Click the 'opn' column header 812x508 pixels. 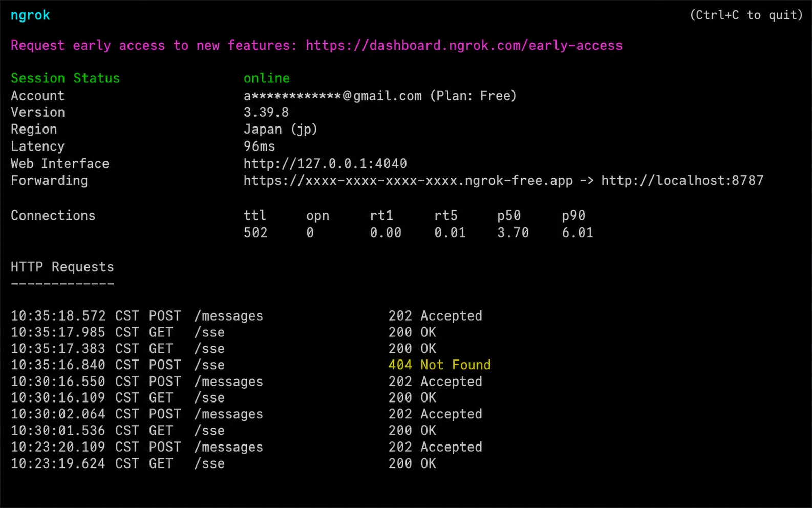click(318, 216)
